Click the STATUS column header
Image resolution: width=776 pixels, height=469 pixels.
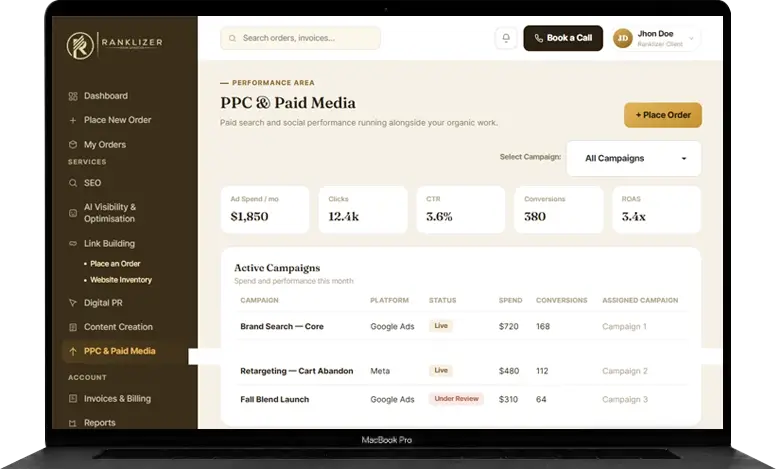coord(442,300)
